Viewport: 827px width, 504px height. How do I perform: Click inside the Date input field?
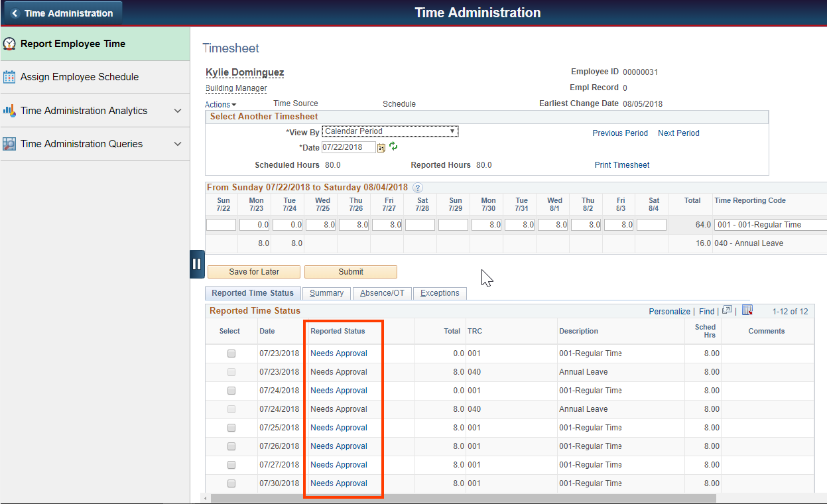point(350,147)
